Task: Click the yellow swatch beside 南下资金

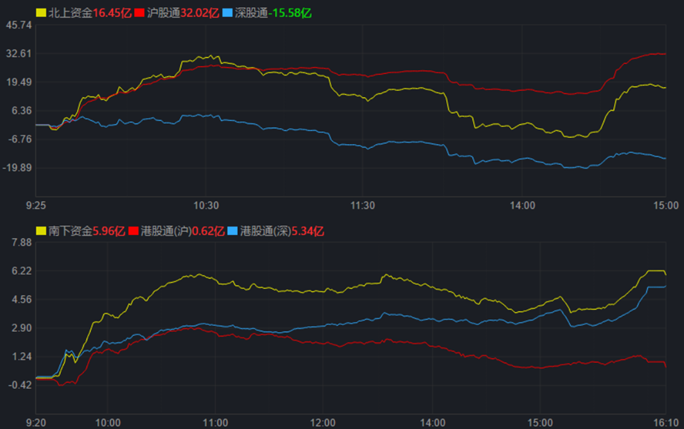Action: [41, 231]
